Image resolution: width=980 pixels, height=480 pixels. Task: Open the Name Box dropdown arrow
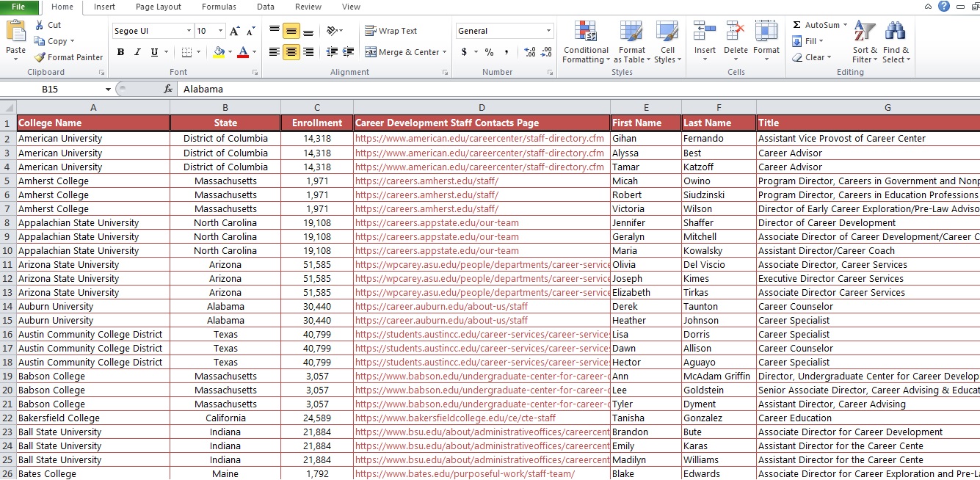[x=109, y=89]
